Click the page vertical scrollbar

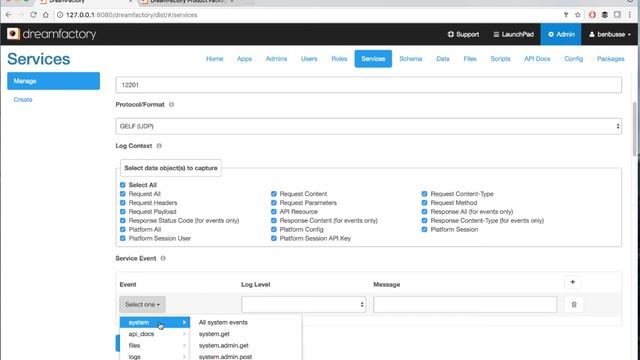634,129
